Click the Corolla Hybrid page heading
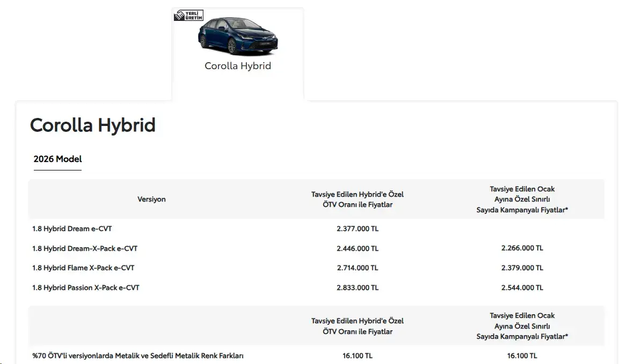Screen dimensions: 627x364 [93, 125]
